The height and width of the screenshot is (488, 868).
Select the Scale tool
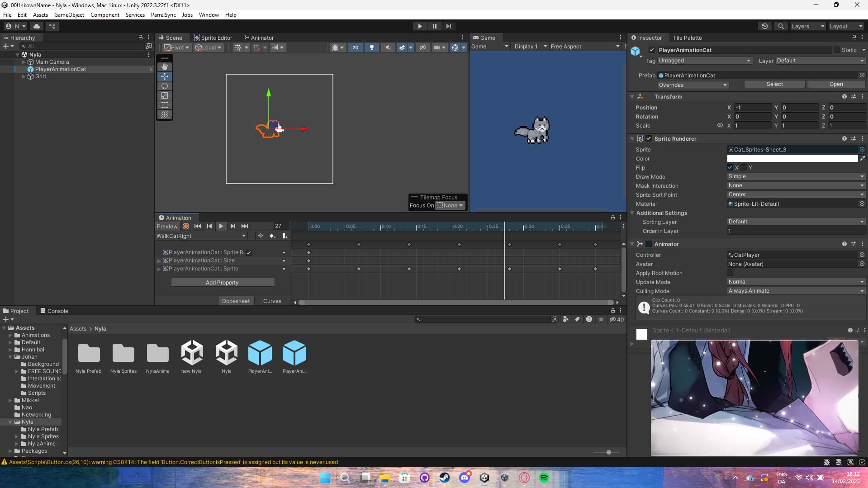click(164, 95)
